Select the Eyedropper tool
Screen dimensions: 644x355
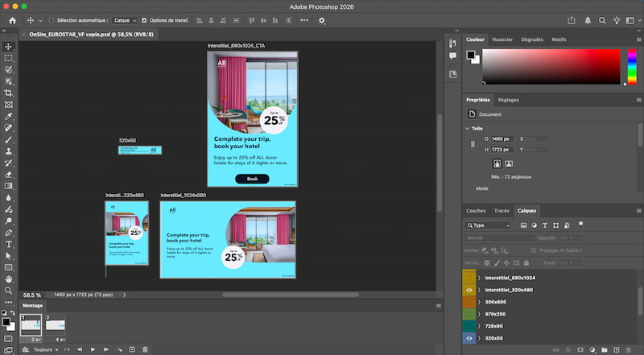point(8,116)
